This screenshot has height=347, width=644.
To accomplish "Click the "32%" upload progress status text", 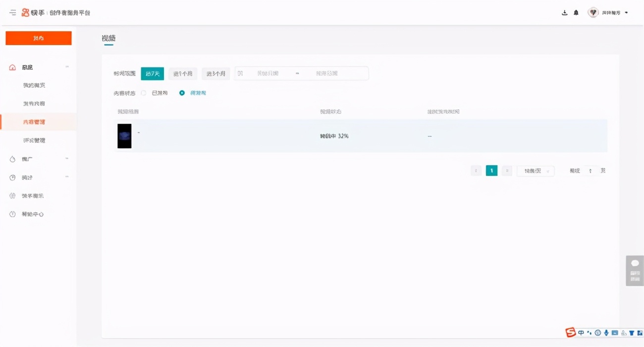I will click(334, 136).
